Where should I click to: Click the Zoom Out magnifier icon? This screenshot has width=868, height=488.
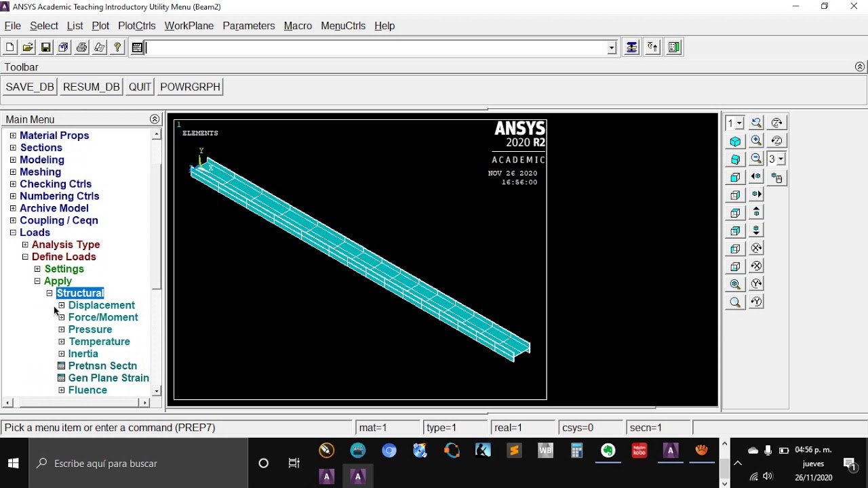[x=756, y=159]
